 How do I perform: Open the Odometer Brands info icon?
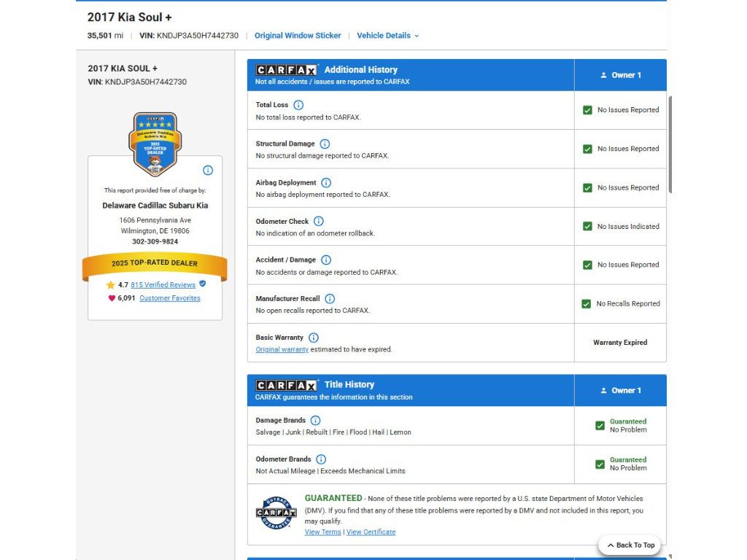pos(321,459)
